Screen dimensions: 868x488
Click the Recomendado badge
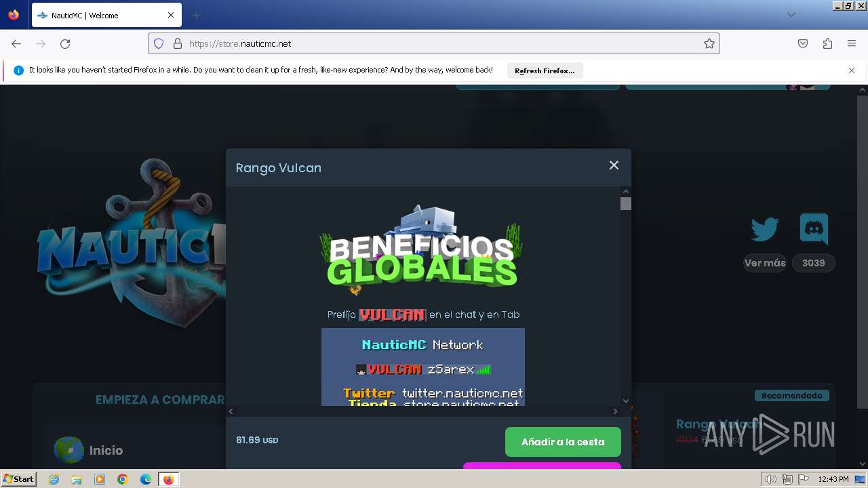pos(791,395)
